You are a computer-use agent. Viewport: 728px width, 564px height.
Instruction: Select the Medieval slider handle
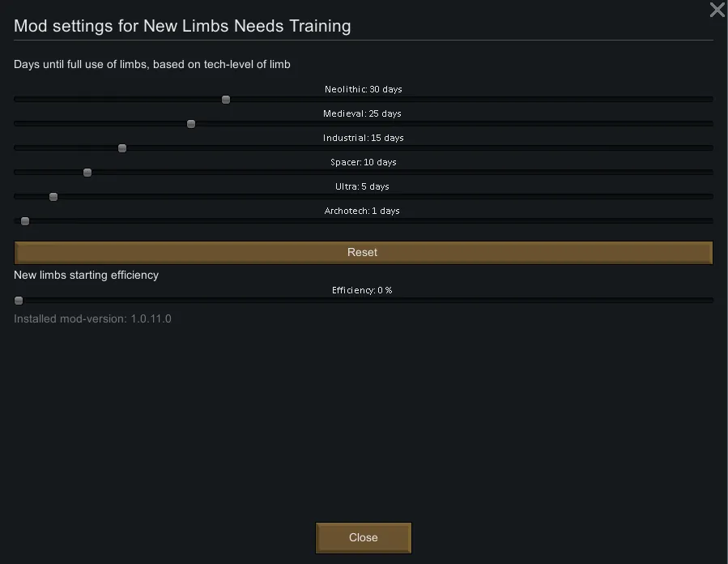click(x=191, y=124)
